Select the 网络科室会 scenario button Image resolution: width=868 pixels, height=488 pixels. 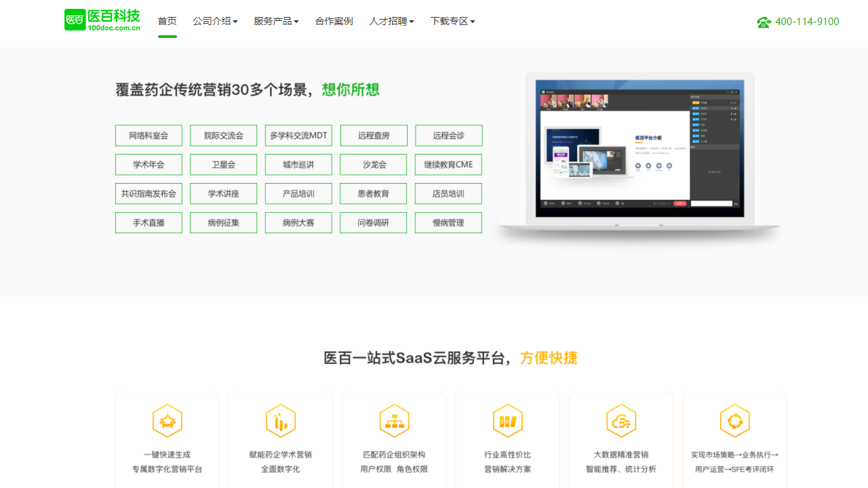[x=149, y=135]
